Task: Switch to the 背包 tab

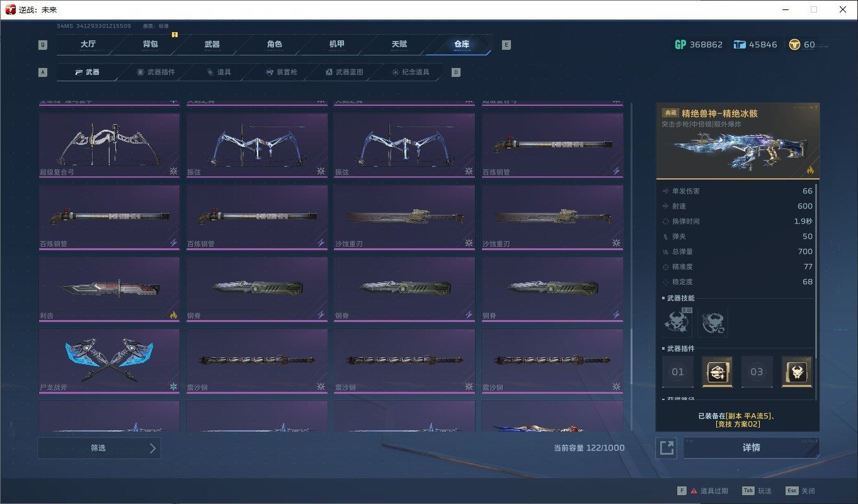Action: 150,45
